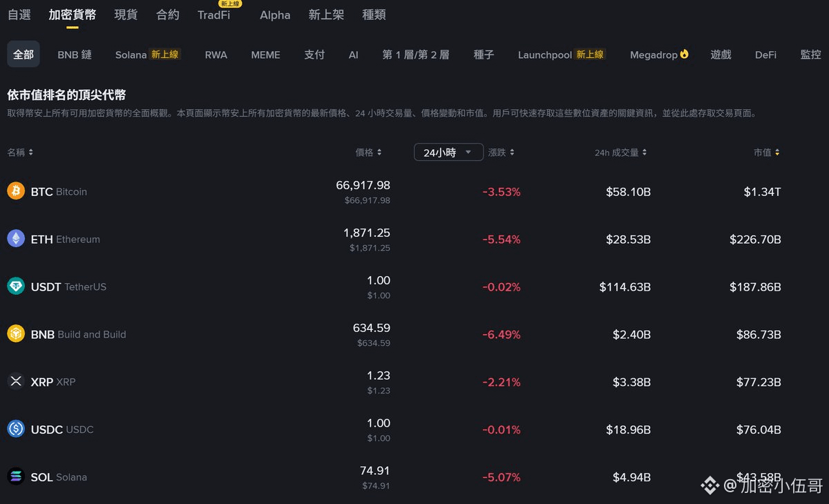
Task: Click USDC volume $18.96B
Action: [x=628, y=430]
